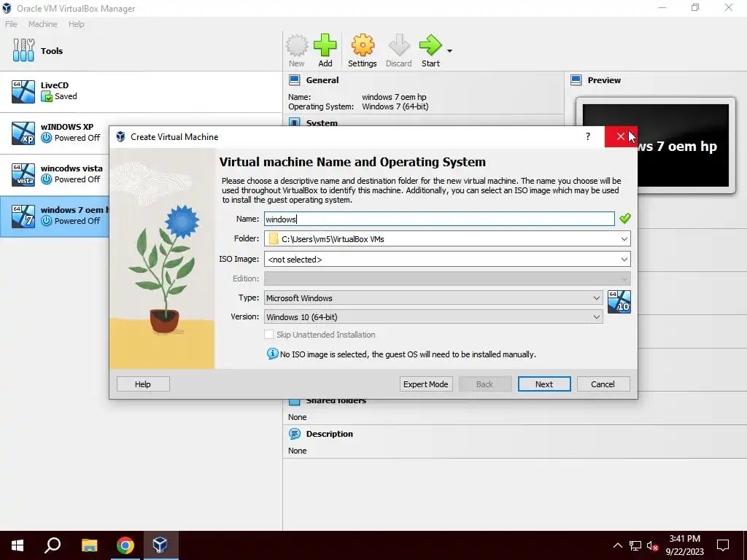Image resolution: width=747 pixels, height=560 pixels.
Task: Click the muted volume tray icon
Action: [653, 545]
